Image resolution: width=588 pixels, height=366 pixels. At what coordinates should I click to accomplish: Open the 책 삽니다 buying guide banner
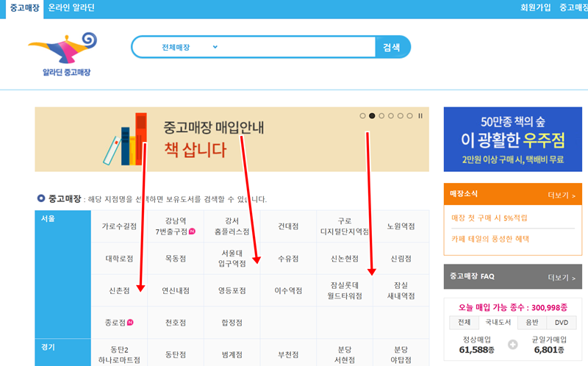(232, 140)
